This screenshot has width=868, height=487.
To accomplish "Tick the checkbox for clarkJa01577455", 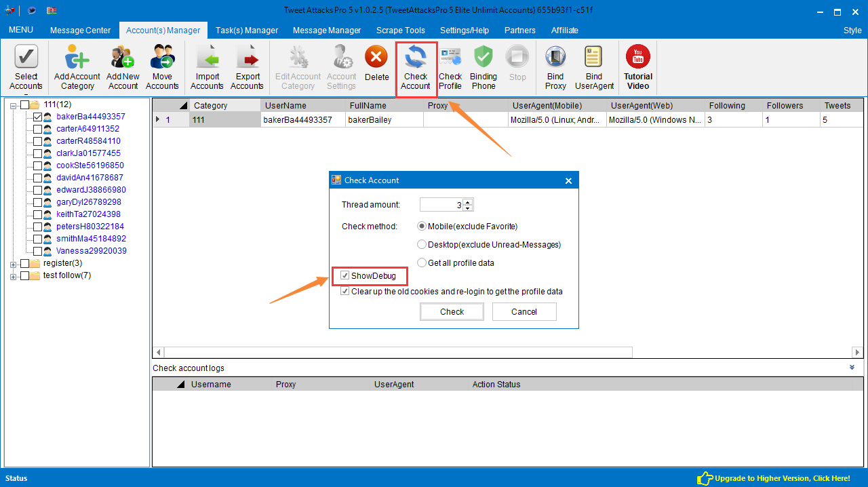I will click(x=37, y=153).
